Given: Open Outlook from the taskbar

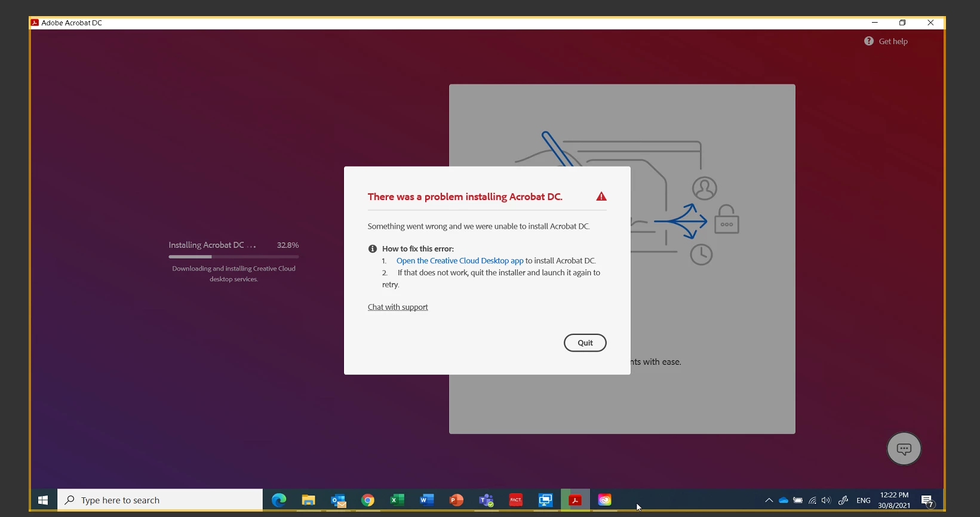Looking at the screenshot, I should (339, 500).
